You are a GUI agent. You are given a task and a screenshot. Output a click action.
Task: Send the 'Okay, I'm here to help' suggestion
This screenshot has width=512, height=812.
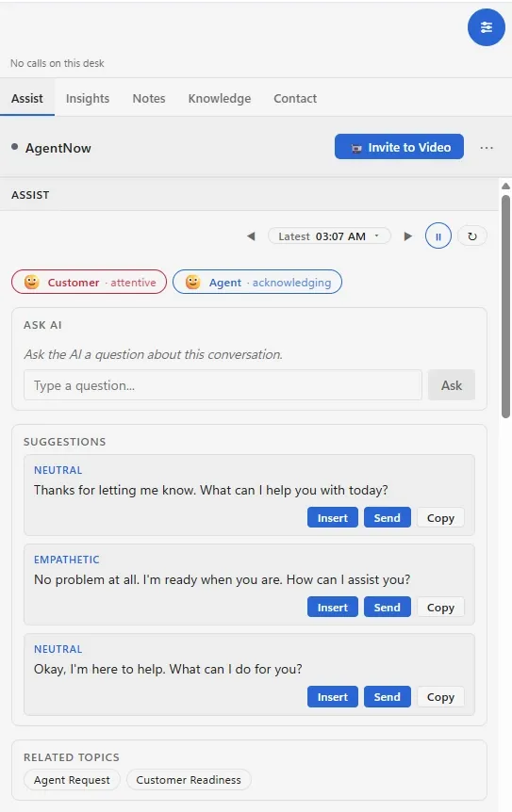pos(388,697)
